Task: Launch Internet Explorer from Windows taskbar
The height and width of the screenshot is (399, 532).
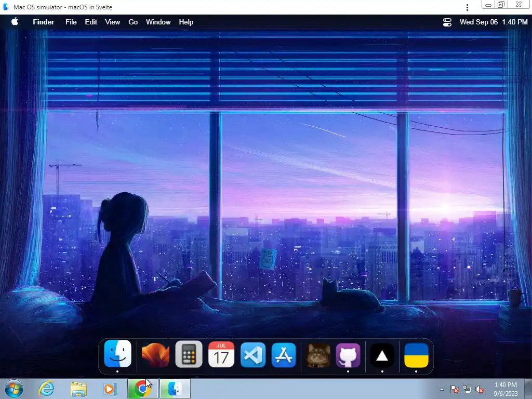Action: 46,389
